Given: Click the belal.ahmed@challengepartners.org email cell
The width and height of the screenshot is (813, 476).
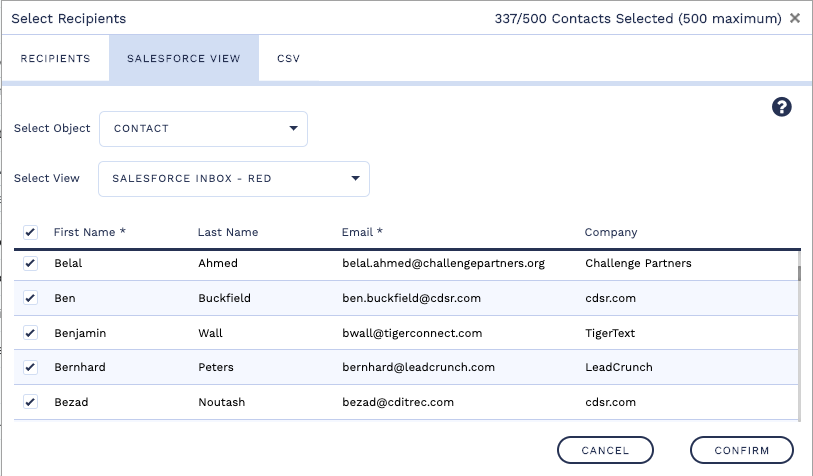Looking at the screenshot, I should [x=443, y=264].
